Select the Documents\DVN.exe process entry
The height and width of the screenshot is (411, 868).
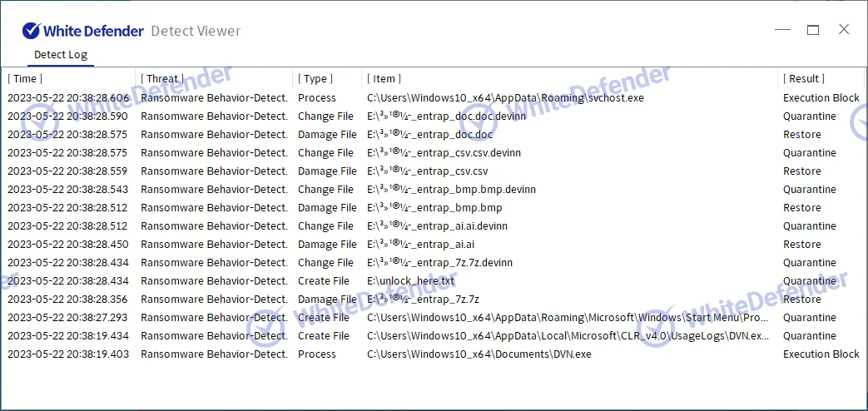click(x=479, y=354)
